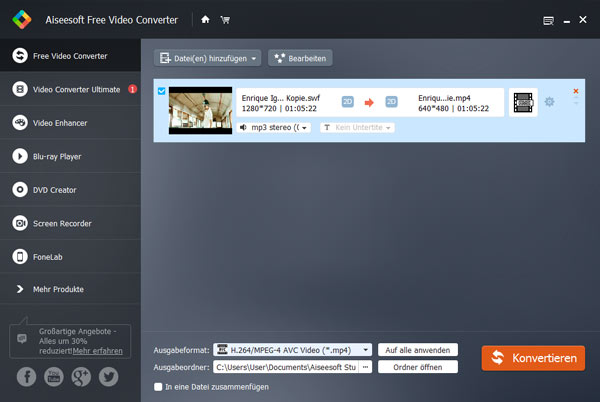Go to home via house icon

pyautogui.click(x=205, y=20)
